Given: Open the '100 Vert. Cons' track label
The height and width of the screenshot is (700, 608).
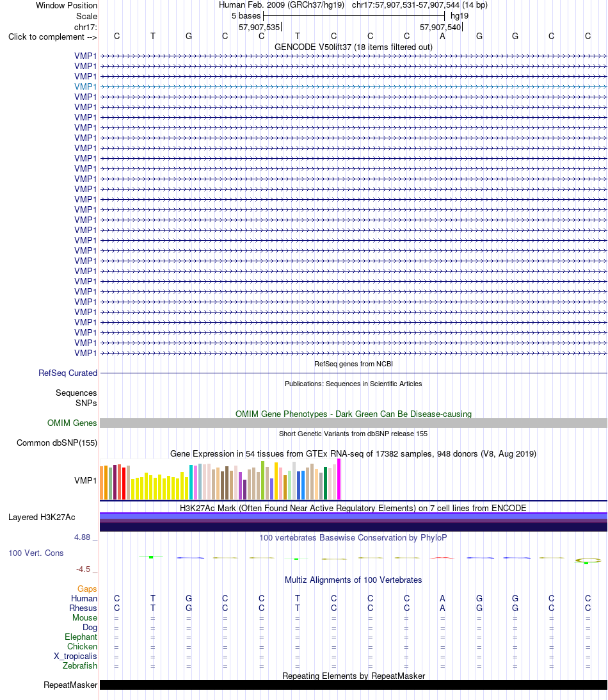Looking at the screenshot, I should pyautogui.click(x=36, y=553).
